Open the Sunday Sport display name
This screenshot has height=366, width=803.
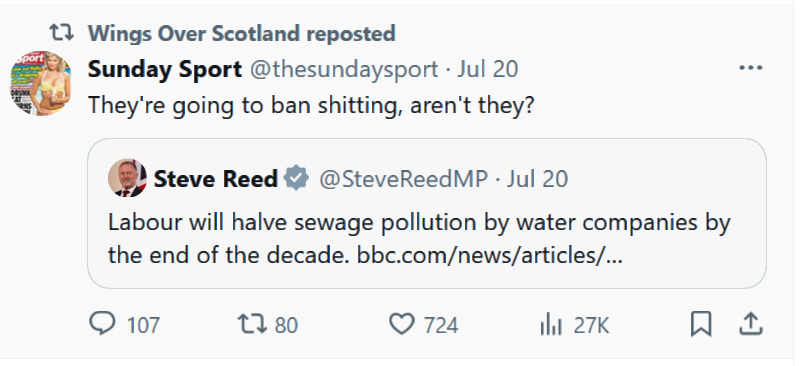click(x=165, y=69)
